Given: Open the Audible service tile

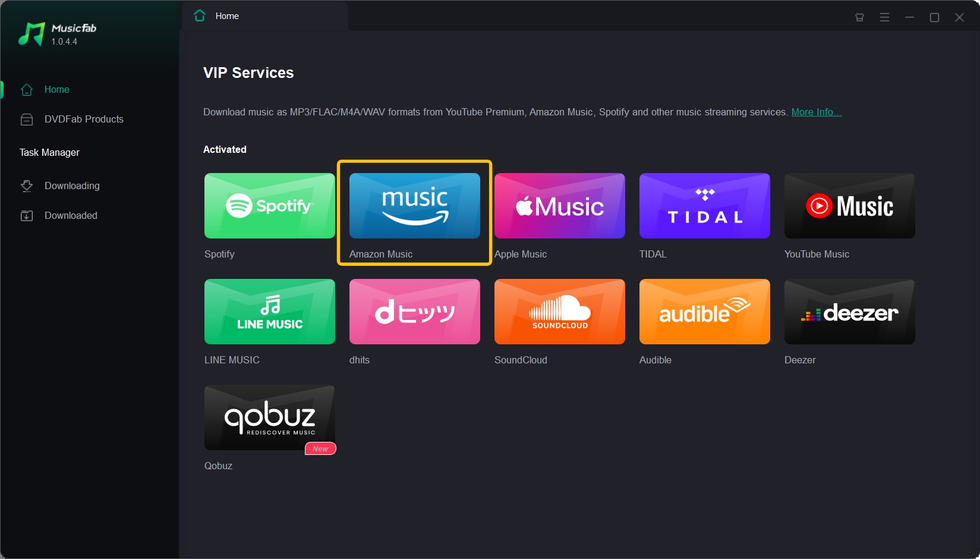Looking at the screenshot, I should (704, 312).
